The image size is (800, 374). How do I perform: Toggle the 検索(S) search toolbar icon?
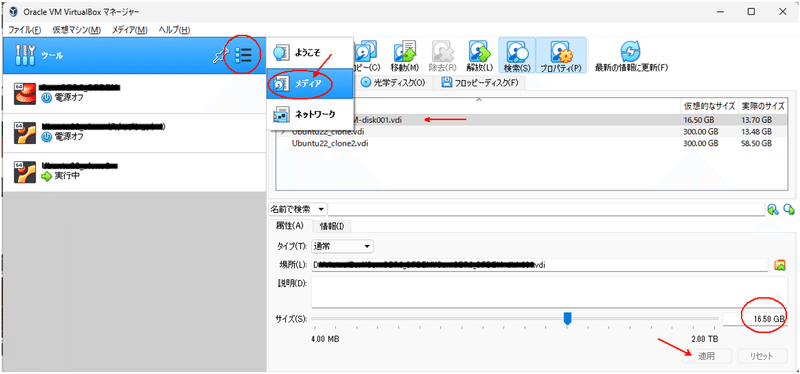point(517,56)
